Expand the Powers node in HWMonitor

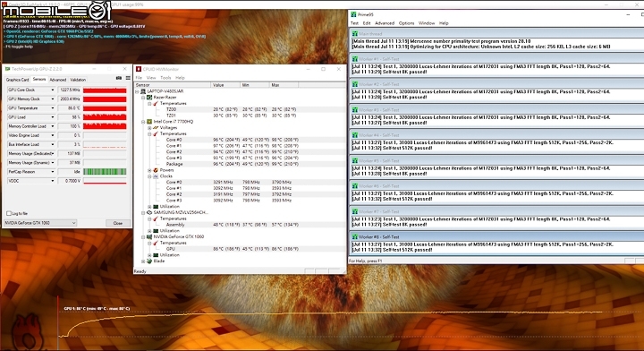[149, 170]
